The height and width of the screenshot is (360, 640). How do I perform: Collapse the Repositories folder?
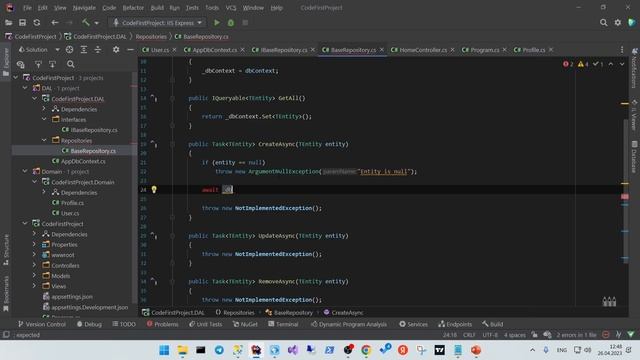click(44, 140)
